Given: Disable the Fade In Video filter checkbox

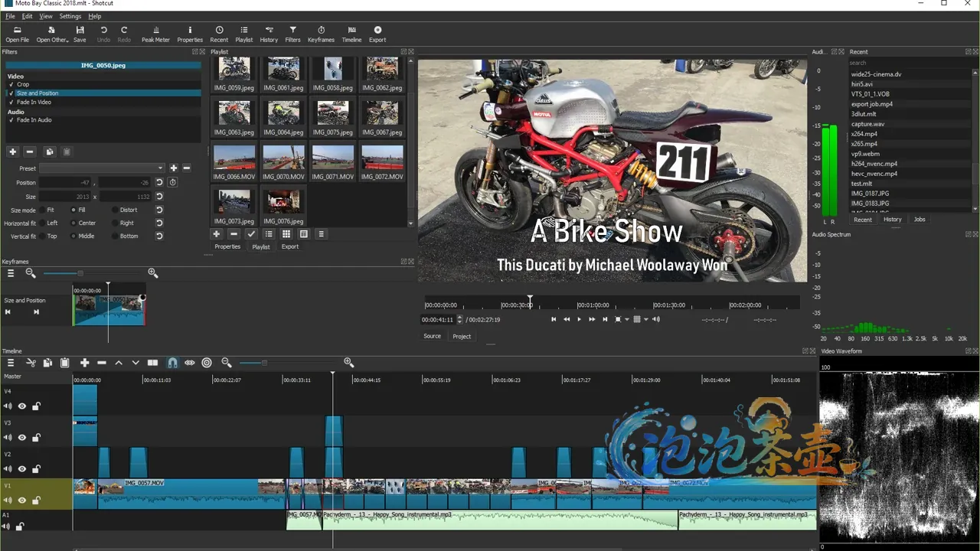Looking at the screenshot, I should click(11, 102).
